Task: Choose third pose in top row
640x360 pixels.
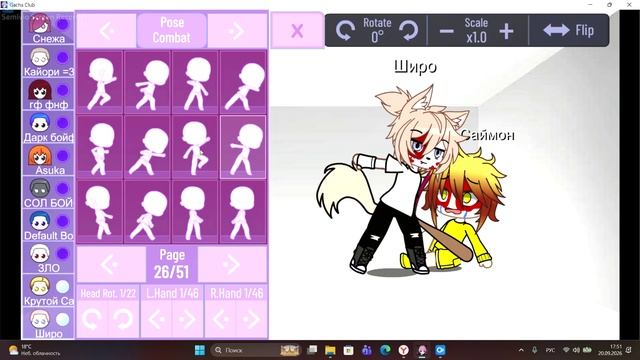Action: pos(195,82)
